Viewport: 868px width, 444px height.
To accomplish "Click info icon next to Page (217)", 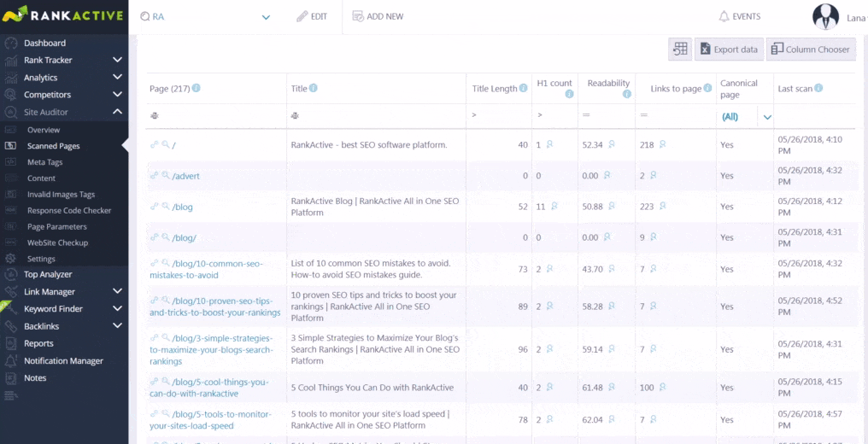I will 196,88.
